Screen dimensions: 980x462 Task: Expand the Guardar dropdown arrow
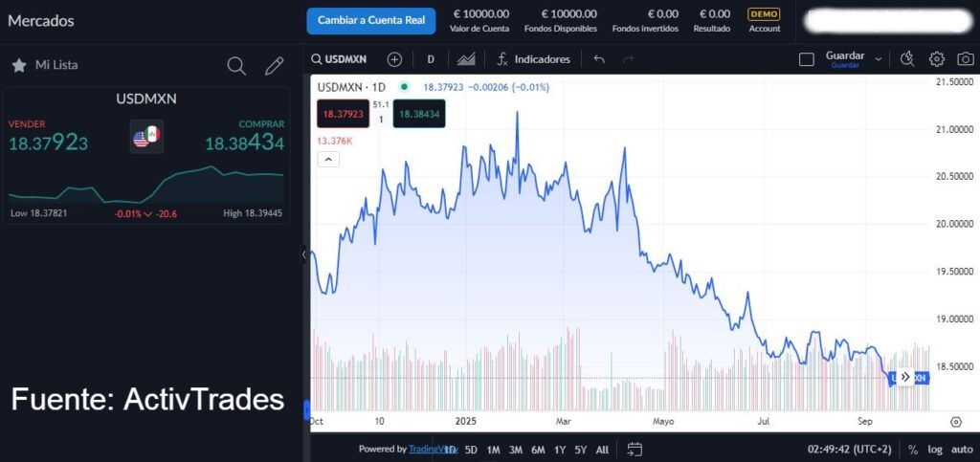879,59
